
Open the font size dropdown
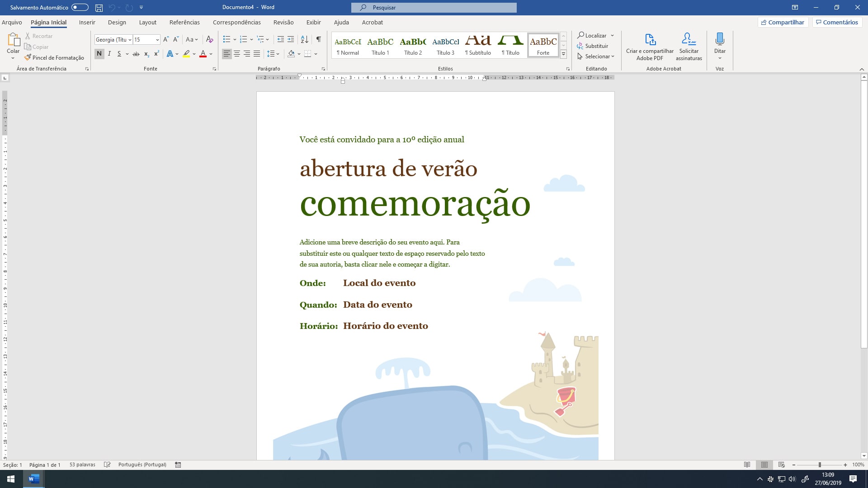pyautogui.click(x=157, y=40)
